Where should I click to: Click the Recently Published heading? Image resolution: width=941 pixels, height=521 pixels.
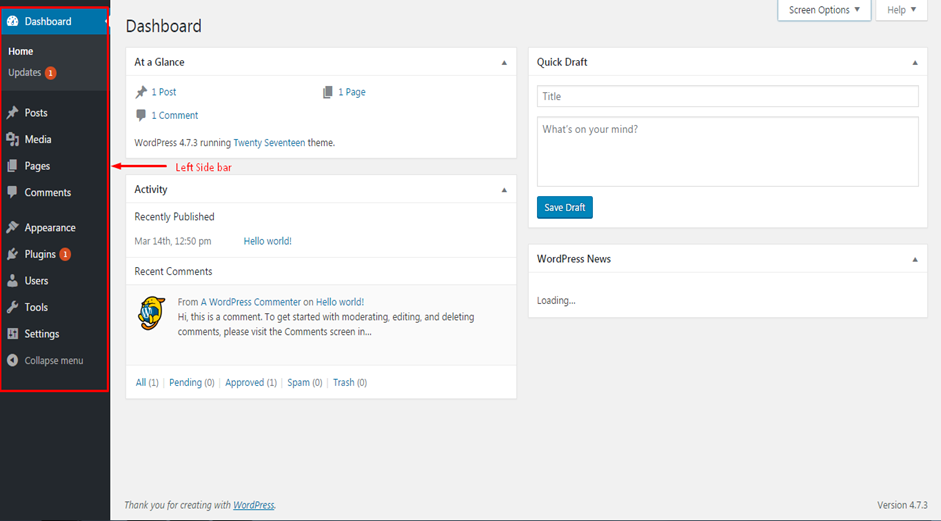pyautogui.click(x=175, y=217)
